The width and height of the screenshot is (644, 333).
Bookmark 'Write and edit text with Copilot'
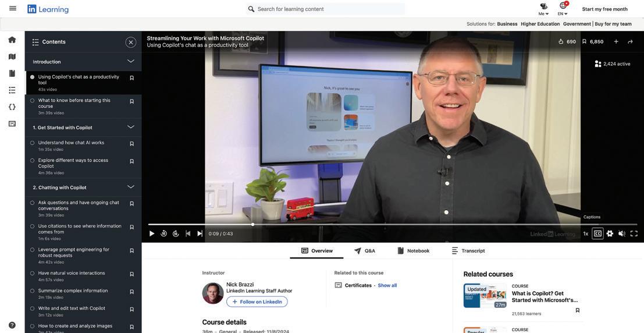pos(132,310)
